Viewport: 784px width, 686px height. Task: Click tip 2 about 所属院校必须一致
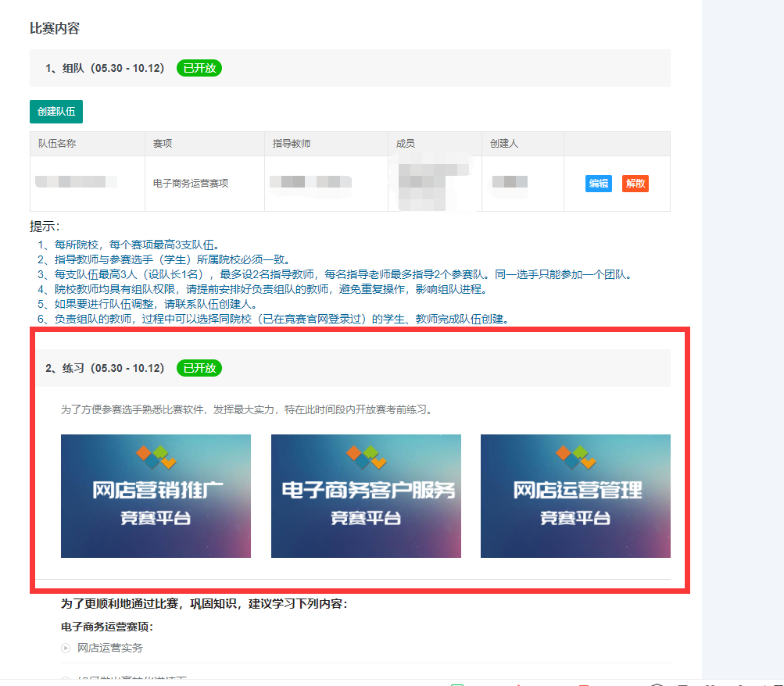(x=164, y=260)
